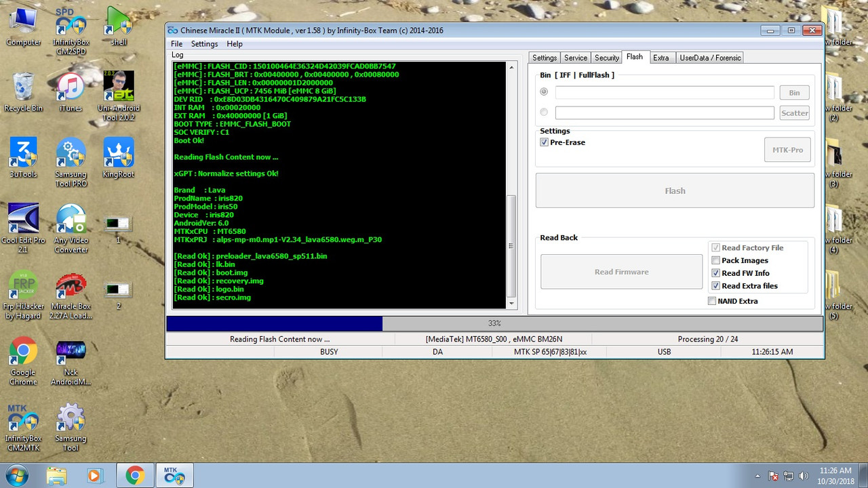Launch Any Video Converter icon
868x488 pixels.
71,228
